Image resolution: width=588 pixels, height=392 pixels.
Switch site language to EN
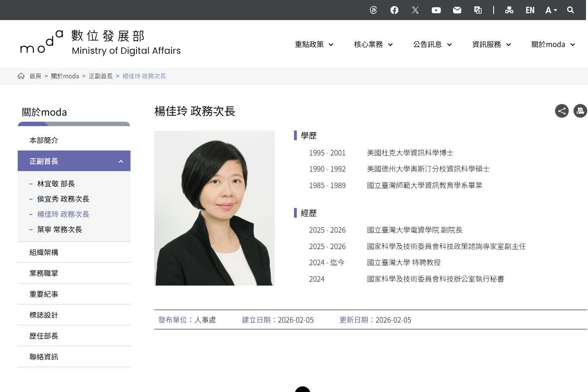tap(530, 10)
